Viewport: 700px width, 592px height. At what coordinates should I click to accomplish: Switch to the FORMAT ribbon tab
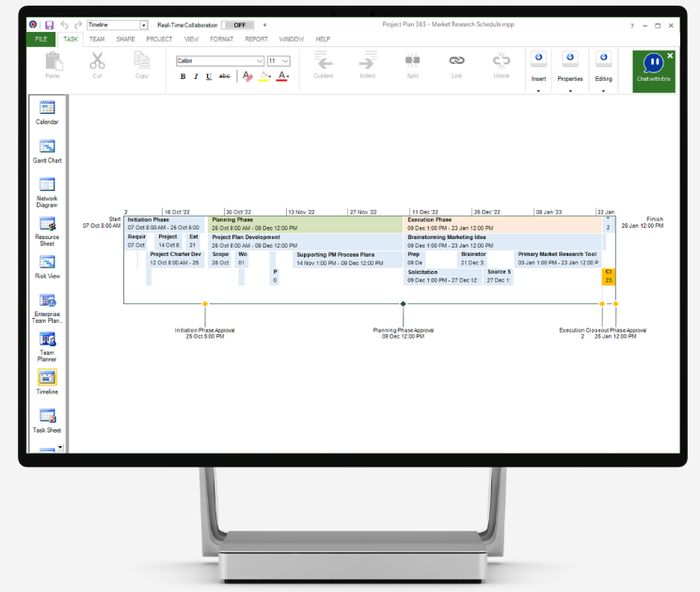(221, 40)
